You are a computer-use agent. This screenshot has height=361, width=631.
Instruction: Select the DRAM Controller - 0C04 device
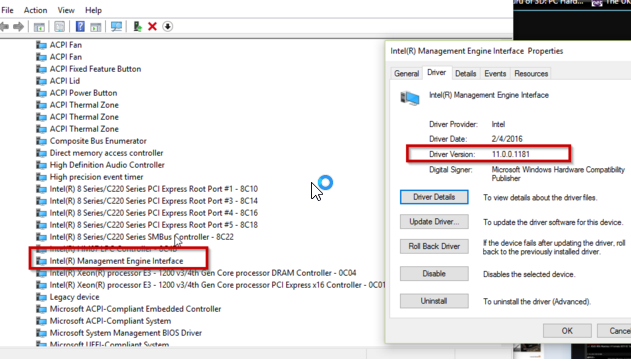pyautogui.click(x=196, y=273)
